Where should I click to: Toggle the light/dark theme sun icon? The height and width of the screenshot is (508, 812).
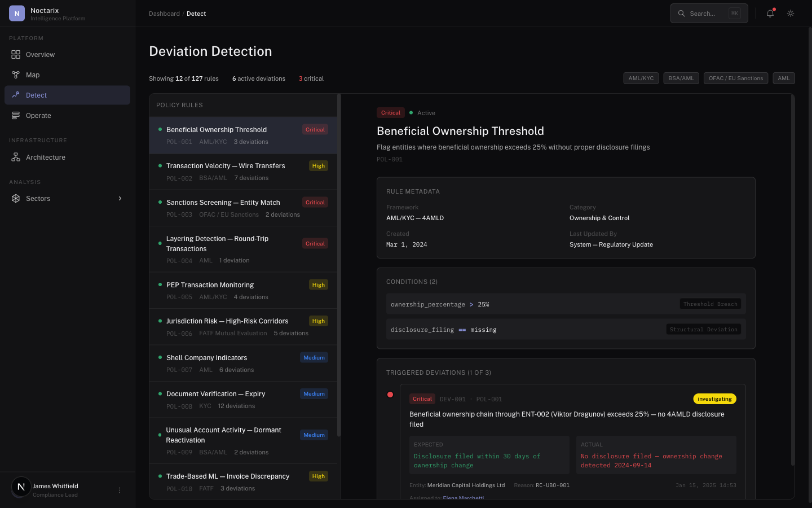coord(791,14)
